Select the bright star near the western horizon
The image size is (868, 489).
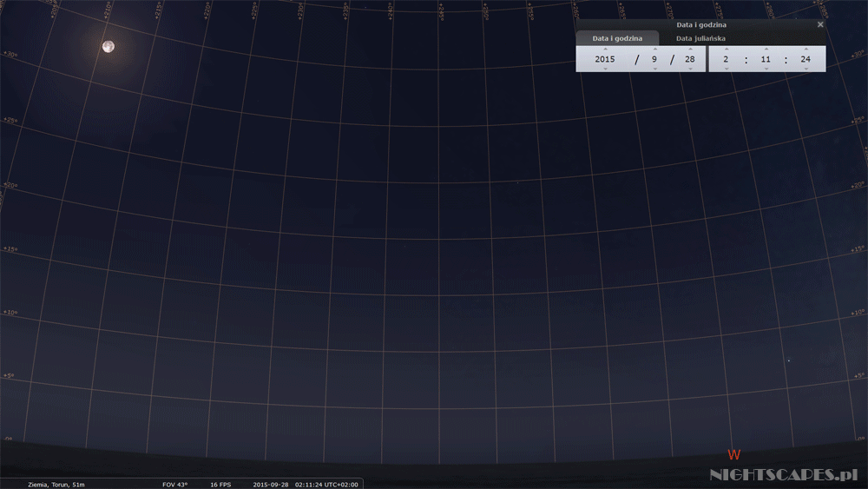(789, 360)
